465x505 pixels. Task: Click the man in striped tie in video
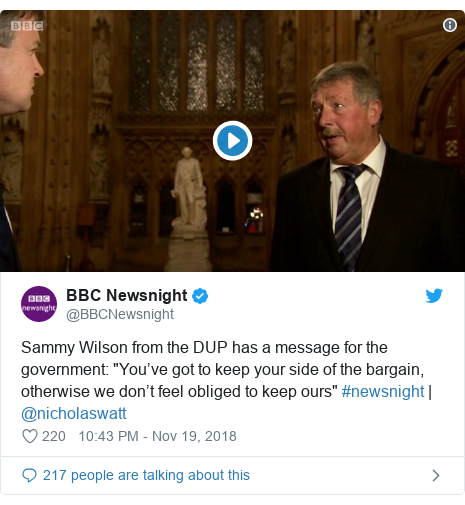363,167
